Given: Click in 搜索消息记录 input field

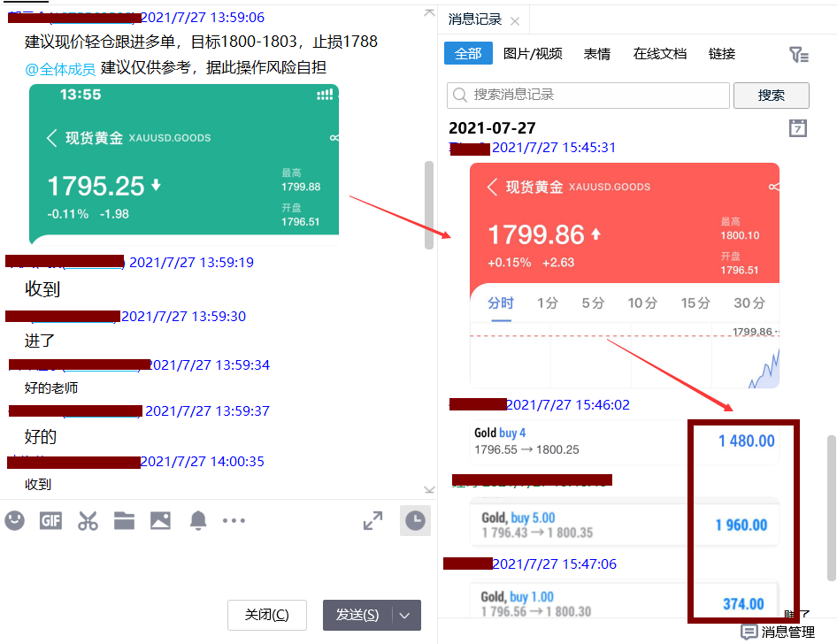Looking at the screenshot, I should pyautogui.click(x=588, y=96).
